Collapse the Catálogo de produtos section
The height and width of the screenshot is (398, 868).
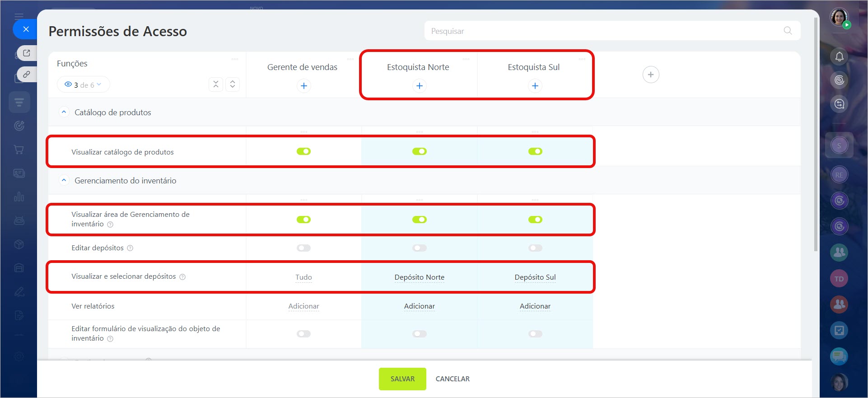(x=64, y=112)
